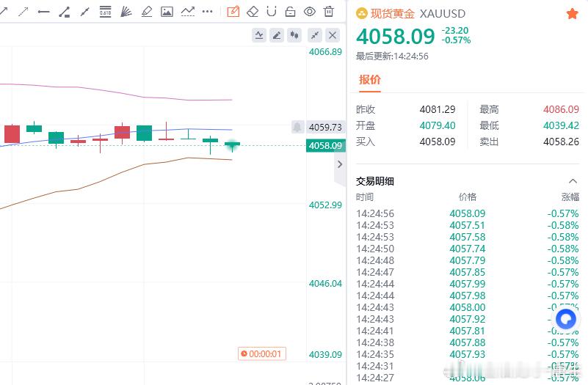
Task: Select trade row priced 4058.00
Action: (468, 307)
